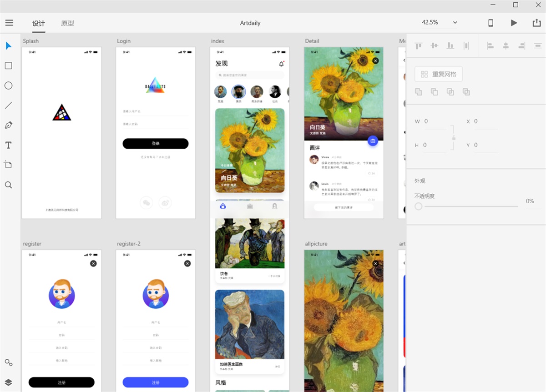Select the Splash artboard title
Image resolution: width=546 pixels, height=392 pixels.
pyautogui.click(x=31, y=41)
